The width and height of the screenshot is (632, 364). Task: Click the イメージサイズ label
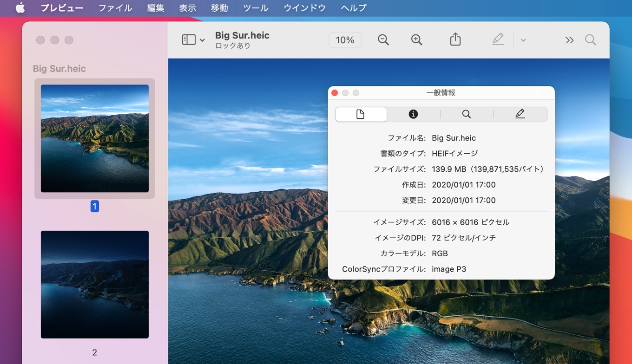tap(400, 222)
